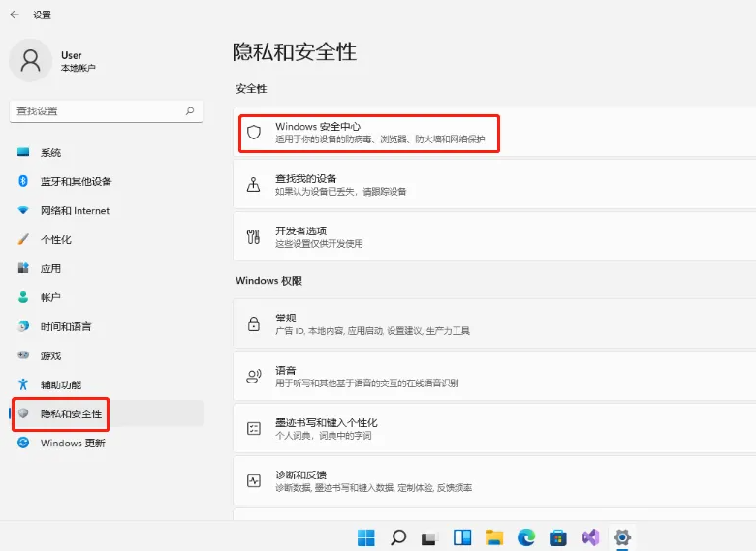Click the shield icon beside 隐私和安全性

[x=23, y=413]
